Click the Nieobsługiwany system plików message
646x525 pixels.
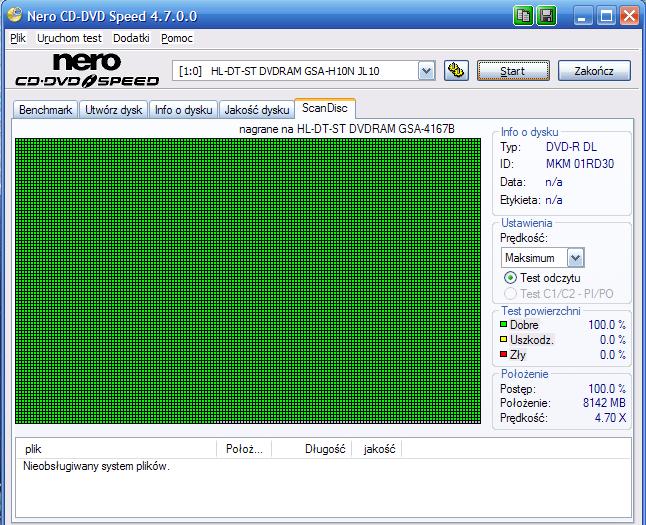pos(96,466)
